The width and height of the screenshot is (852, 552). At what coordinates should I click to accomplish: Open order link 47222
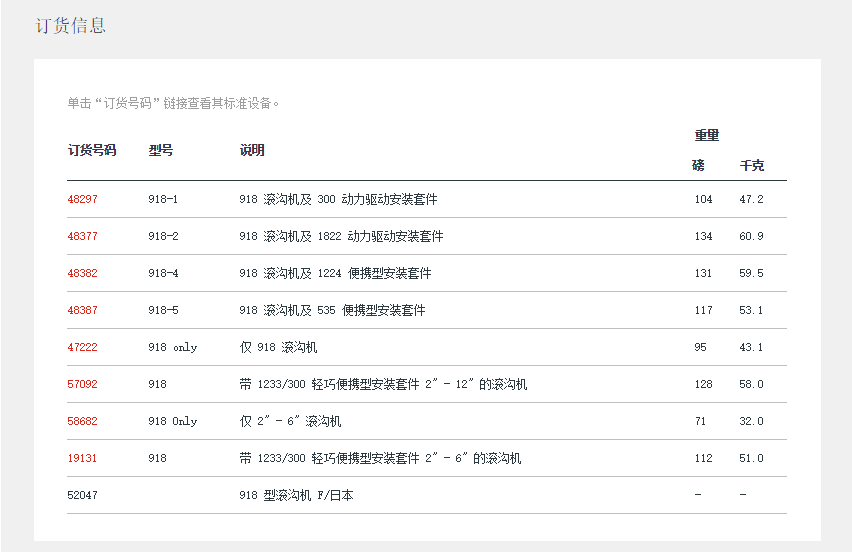click(82, 347)
